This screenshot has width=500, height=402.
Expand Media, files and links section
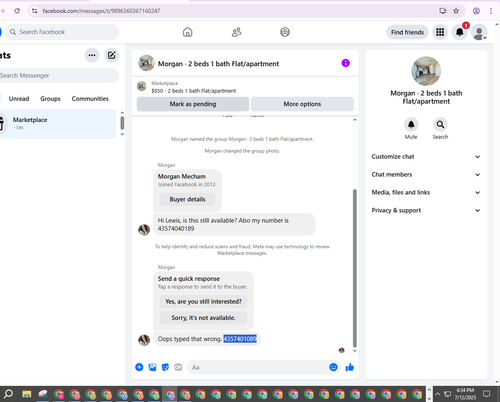[426, 192]
